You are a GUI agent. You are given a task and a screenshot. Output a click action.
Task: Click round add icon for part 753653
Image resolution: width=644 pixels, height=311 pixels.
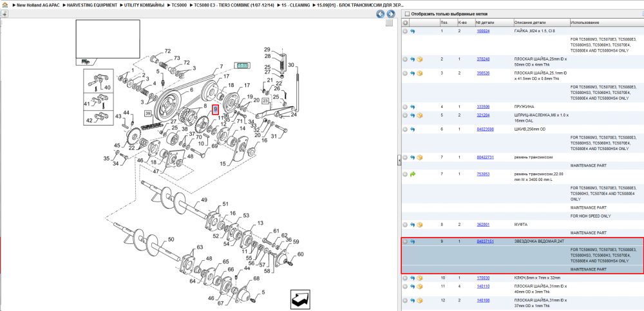click(405, 174)
